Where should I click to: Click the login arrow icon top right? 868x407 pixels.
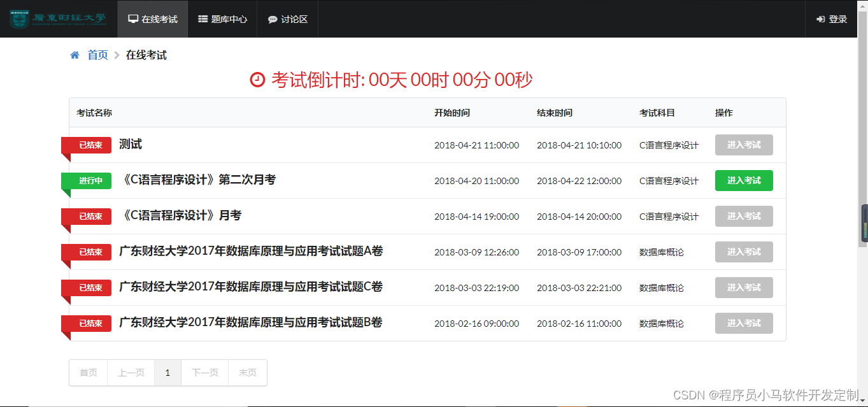coord(820,18)
